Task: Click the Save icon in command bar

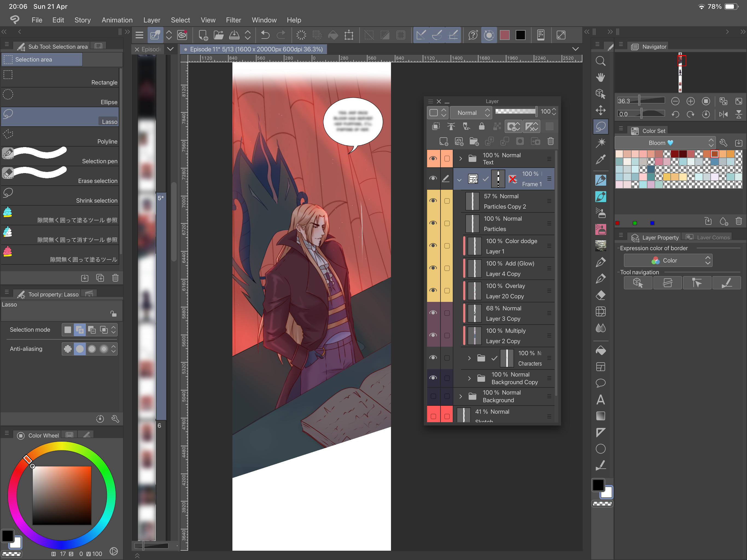Action: 234,35
